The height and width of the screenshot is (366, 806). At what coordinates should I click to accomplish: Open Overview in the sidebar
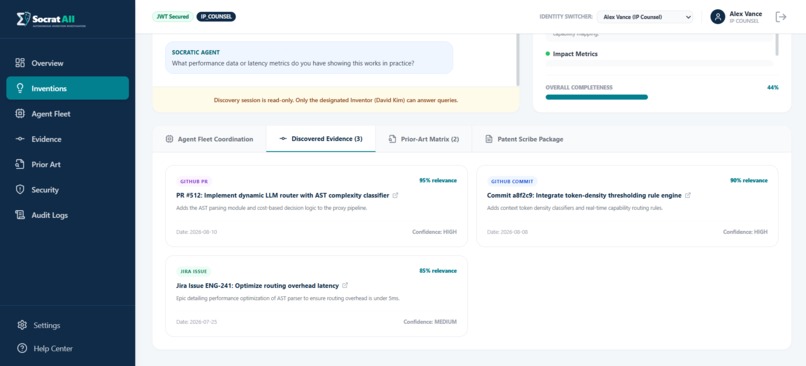click(x=67, y=63)
